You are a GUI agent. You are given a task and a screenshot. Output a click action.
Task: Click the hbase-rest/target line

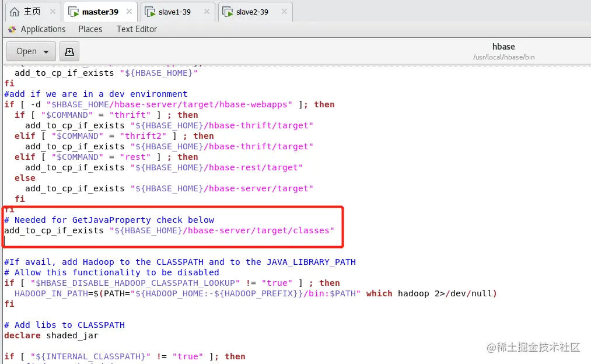(x=164, y=167)
